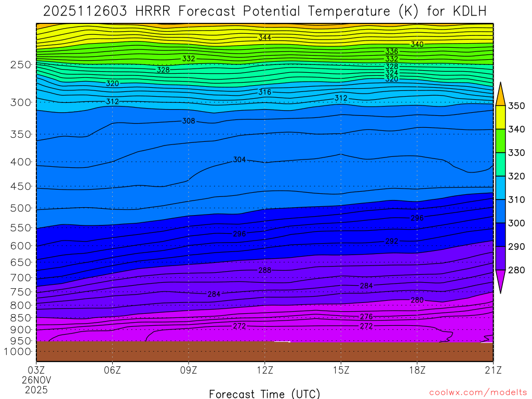Select the 800 pressure axis label

pos(21,305)
